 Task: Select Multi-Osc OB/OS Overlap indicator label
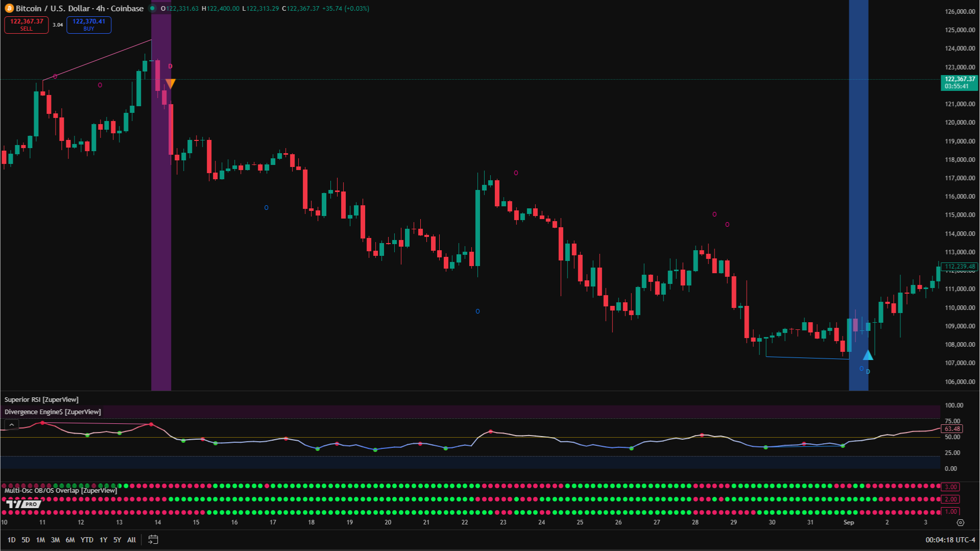tap(61, 490)
